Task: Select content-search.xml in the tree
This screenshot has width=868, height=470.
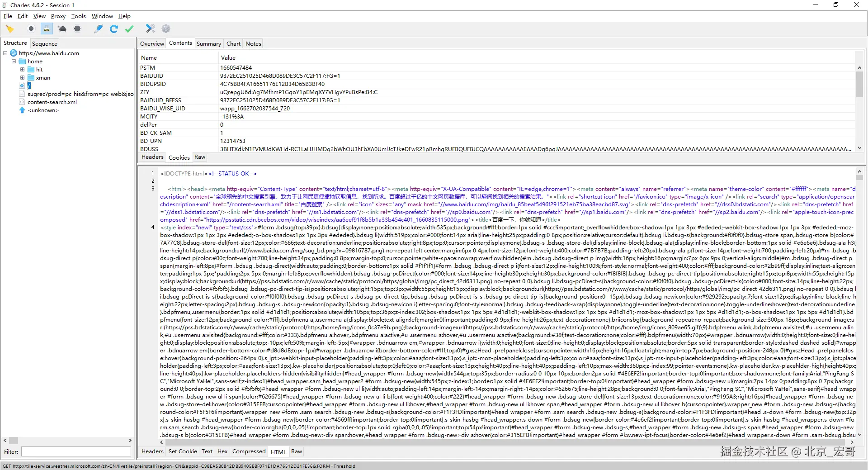Action: click(x=52, y=102)
